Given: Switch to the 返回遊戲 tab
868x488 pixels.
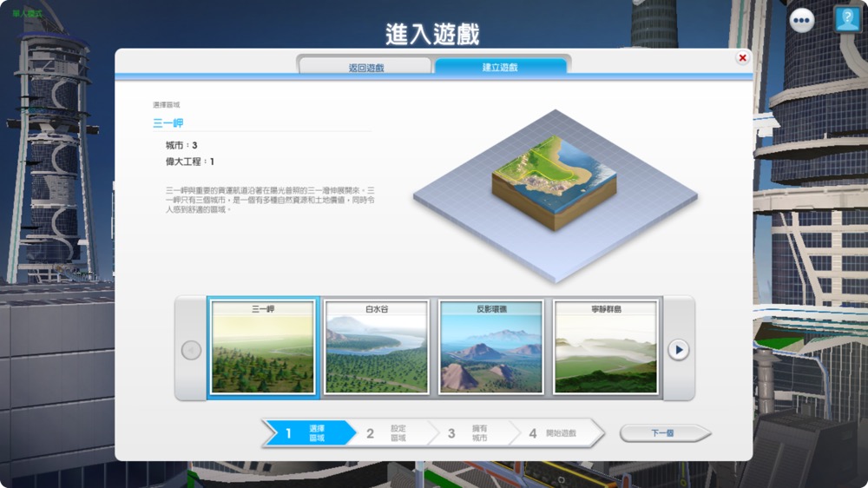Looking at the screenshot, I should click(x=366, y=67).
